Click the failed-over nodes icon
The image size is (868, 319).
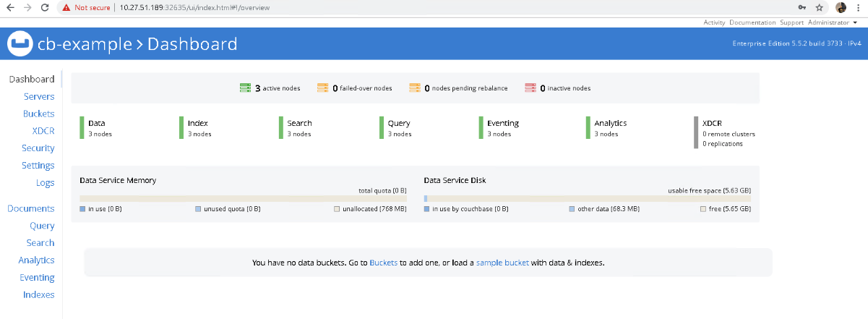pyautogui.click(x=322, y=88)
